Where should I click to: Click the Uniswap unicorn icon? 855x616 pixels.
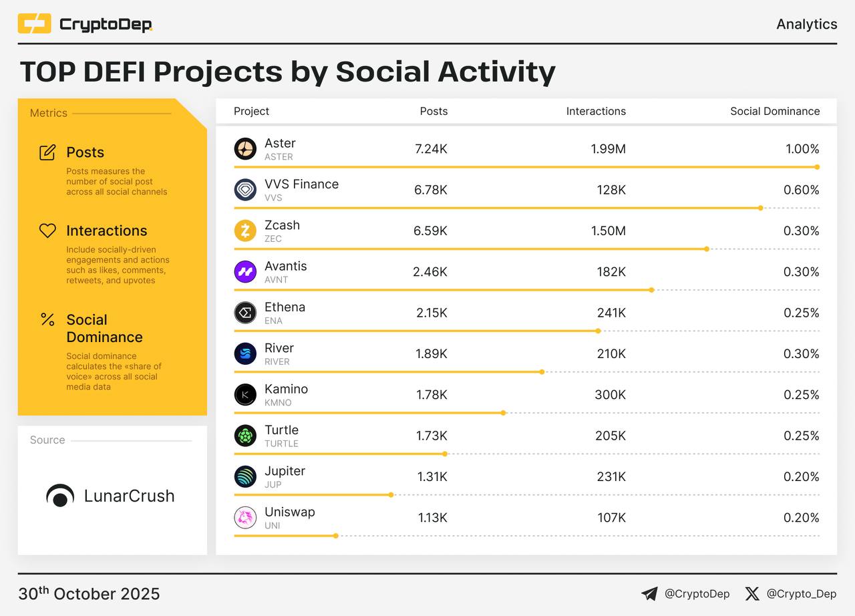coord(245,518)
